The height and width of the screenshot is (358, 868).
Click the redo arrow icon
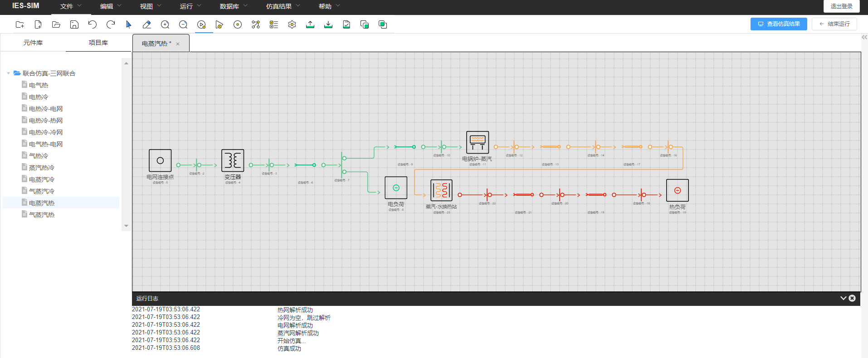[111, 24]
